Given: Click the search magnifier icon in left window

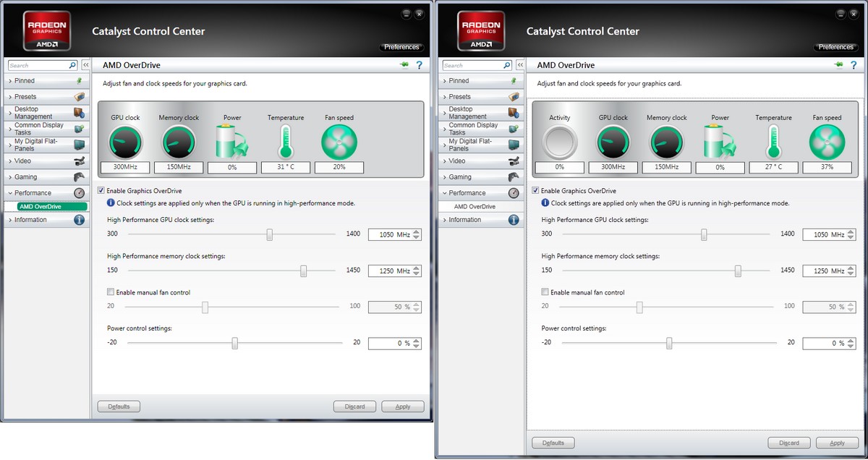Looking at the screenshot, I should 72,65.
